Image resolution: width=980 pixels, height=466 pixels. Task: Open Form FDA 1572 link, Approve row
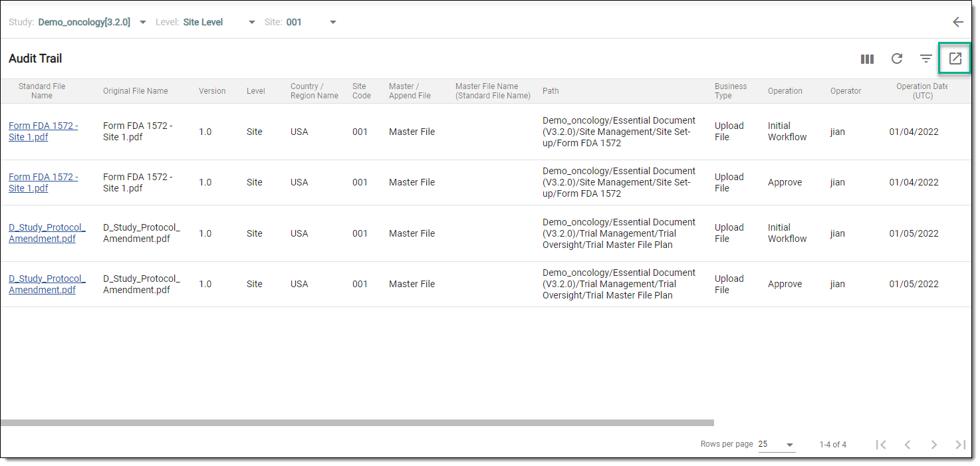click(x=43, y=182)
